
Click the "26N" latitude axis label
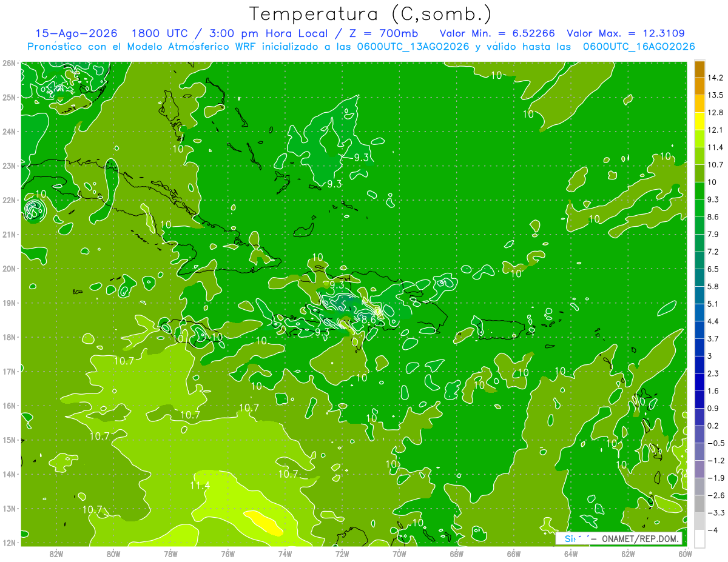click(9, 62)
